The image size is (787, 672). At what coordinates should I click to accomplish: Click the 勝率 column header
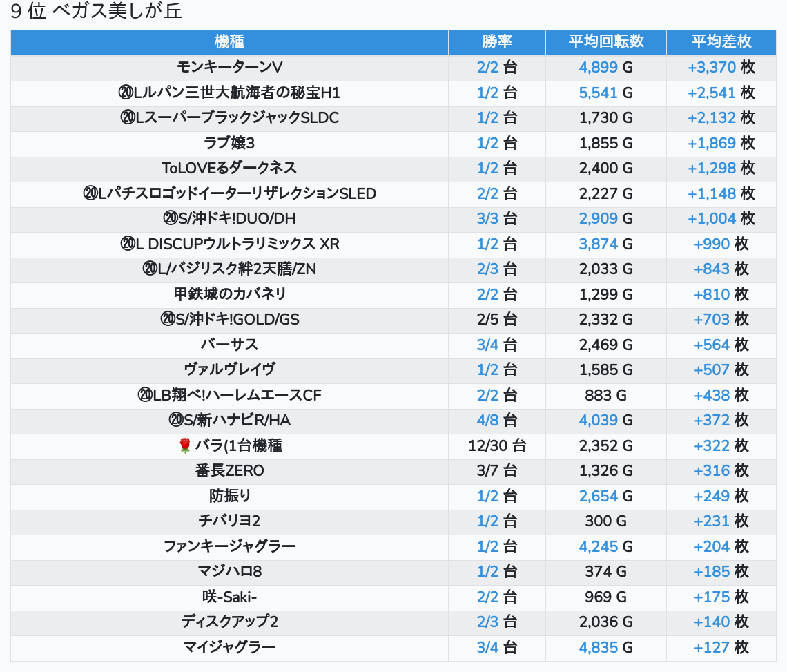click(496, 41)
